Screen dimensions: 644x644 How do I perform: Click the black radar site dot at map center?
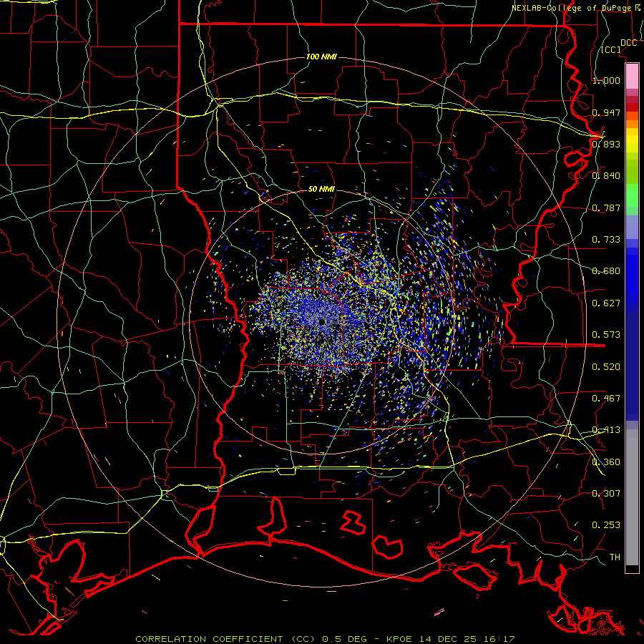[322, 321]
